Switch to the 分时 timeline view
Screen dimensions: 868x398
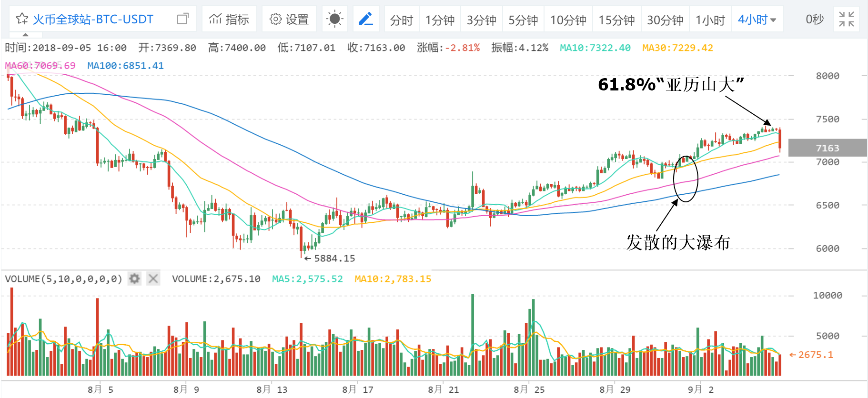(x=402, y=20)
